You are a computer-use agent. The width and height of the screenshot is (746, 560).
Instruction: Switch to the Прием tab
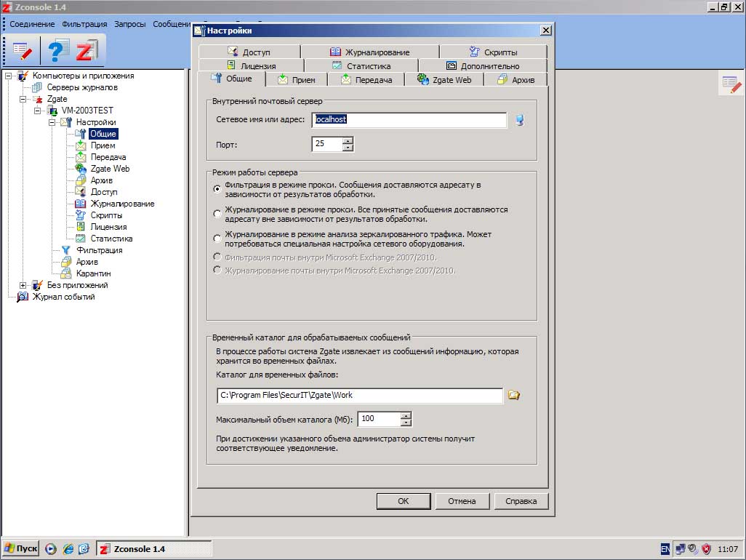pos(297,80)
